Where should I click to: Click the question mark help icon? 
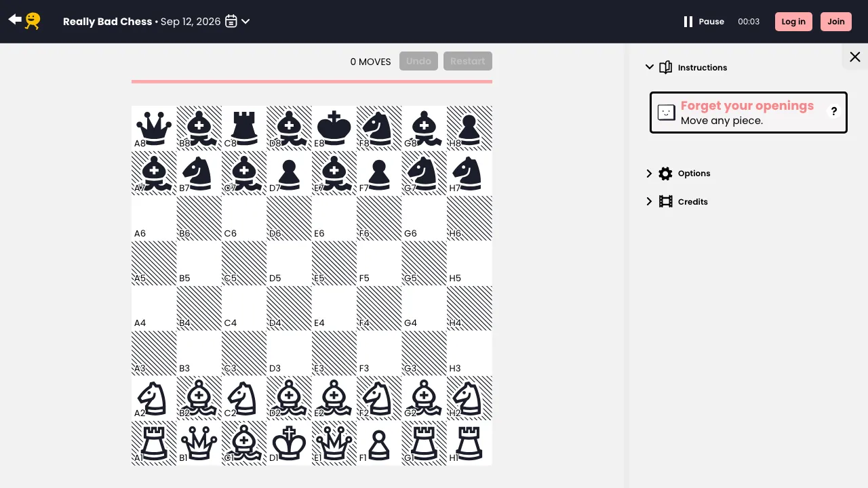tap(834, 112)
